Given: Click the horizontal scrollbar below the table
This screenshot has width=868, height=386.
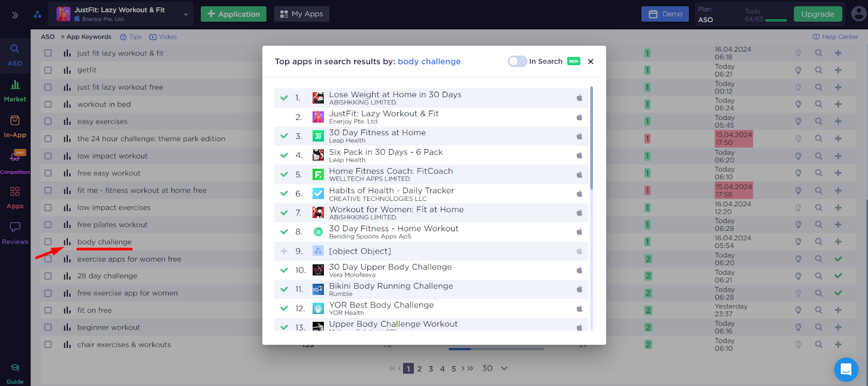Looking at the screenshot, I should click(496, 349).
